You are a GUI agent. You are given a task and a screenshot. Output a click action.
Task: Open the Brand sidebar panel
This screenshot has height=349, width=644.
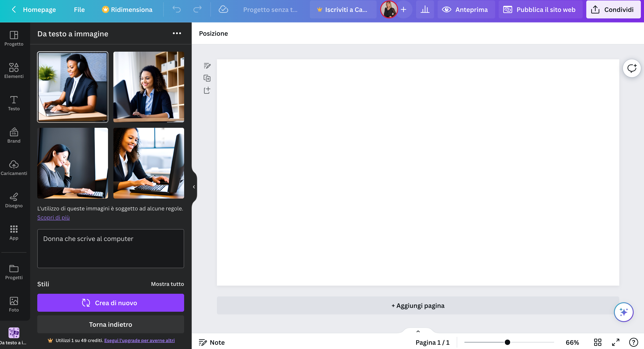point(14,135)
